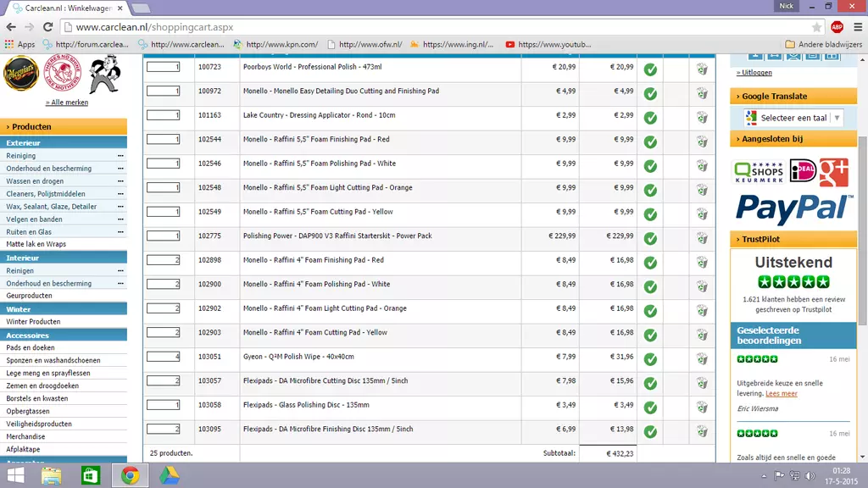Click the Nick profile button

tap(786, 6)
